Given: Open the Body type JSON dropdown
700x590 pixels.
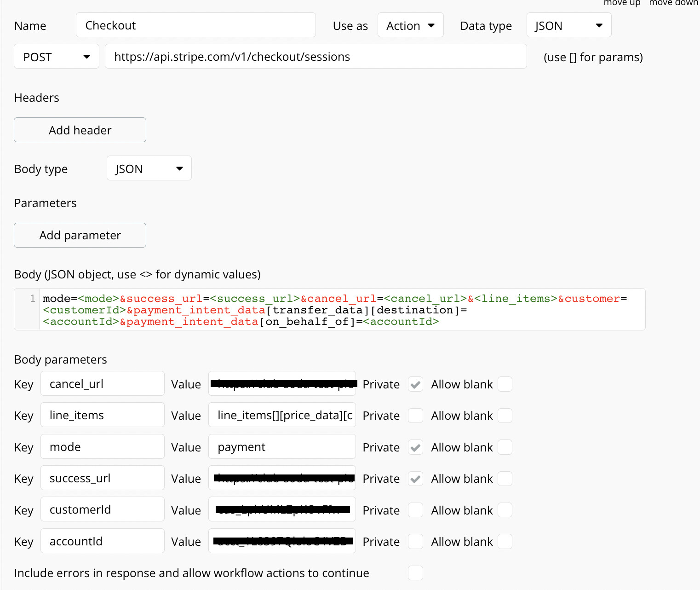Looking at the screenshot, I should point(148,168).
